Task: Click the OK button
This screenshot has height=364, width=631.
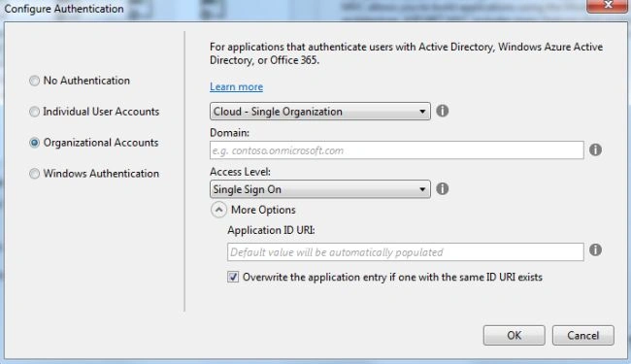Action: (515, 335)
